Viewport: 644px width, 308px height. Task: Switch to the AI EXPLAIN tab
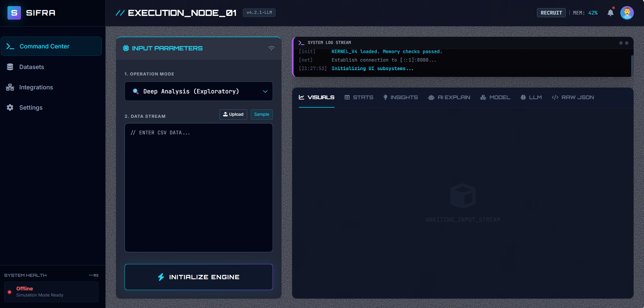[449, 97]
